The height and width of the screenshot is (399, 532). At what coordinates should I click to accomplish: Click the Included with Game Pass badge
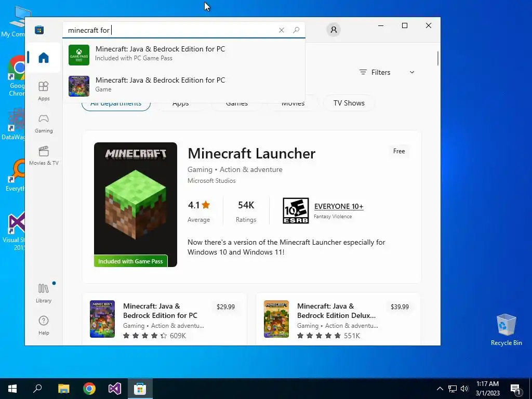tap(130, 261)
